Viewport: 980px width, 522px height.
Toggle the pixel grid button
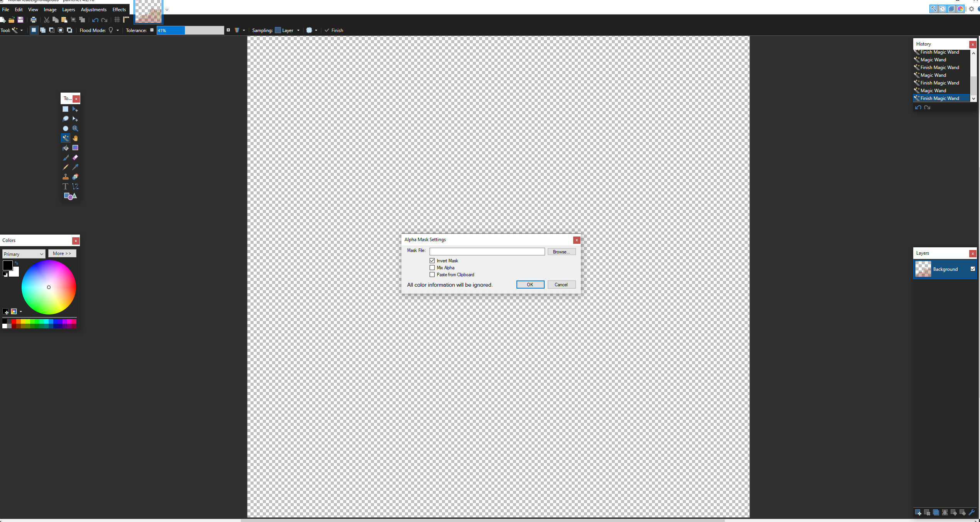(117, 20)
